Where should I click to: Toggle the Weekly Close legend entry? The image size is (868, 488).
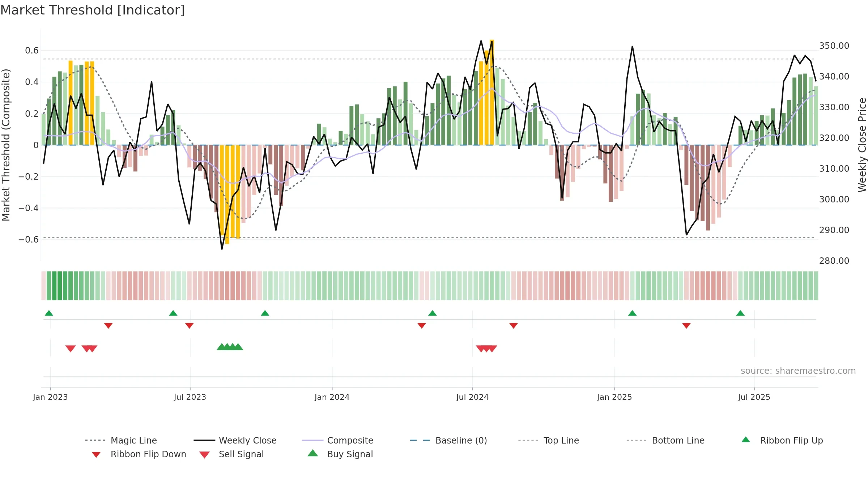tap(235, 440)
